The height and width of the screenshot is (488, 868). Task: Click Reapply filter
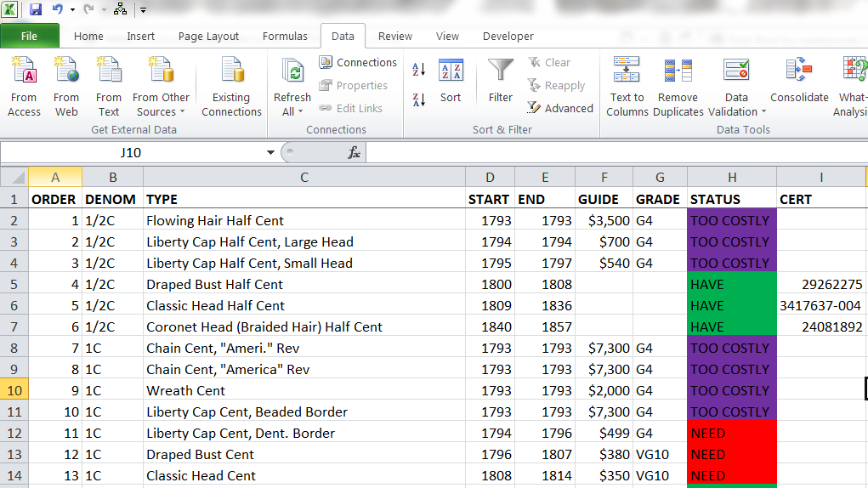tap(556, 85)
